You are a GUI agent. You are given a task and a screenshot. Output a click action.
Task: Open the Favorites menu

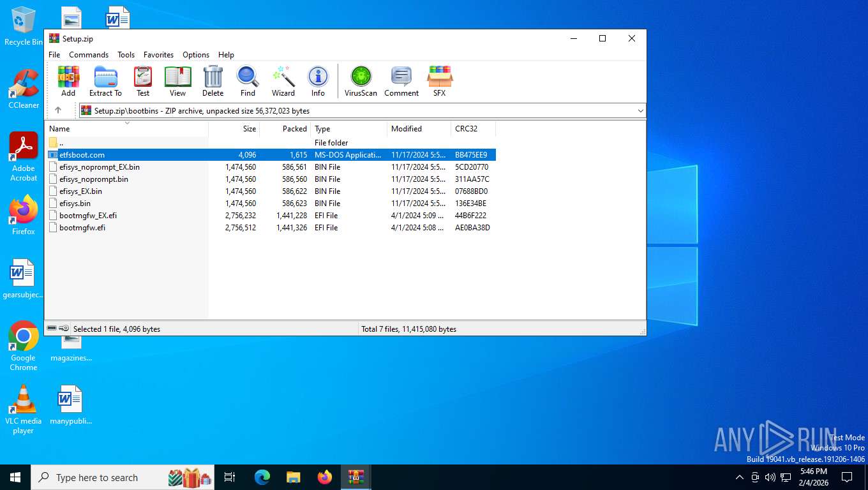tap(158, 55)
